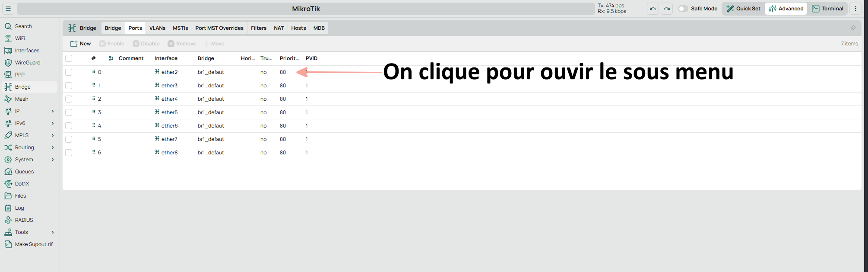This screenshot has height=272, width=868.
Task: Click the Make Supout.rif sidebar item
Action: 34,244
